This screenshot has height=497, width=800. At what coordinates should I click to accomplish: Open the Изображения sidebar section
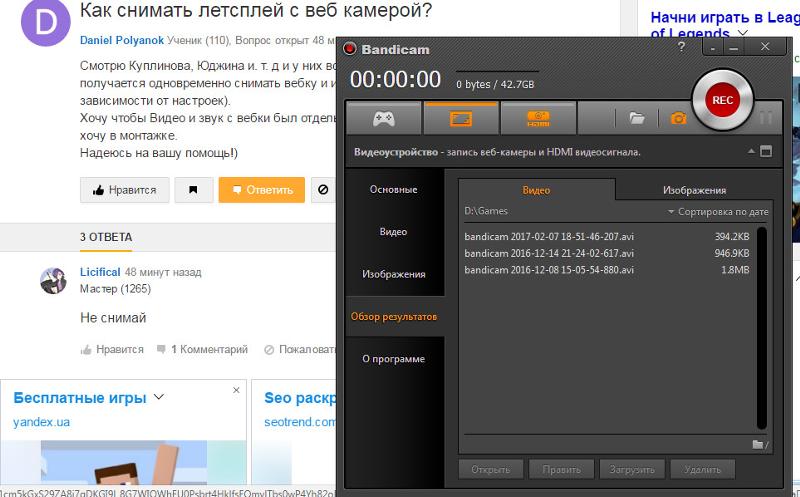(x=393, y=274)
